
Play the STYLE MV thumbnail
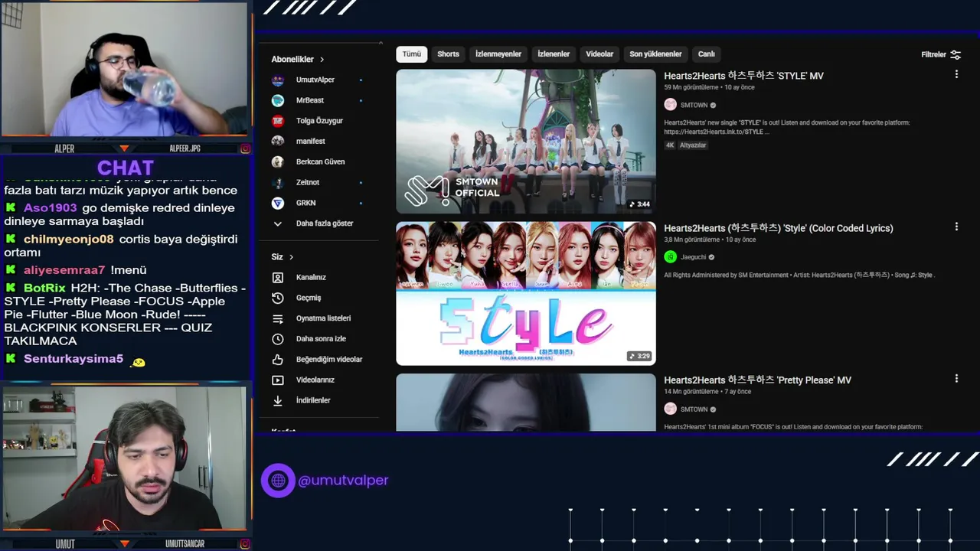[526, 141]
